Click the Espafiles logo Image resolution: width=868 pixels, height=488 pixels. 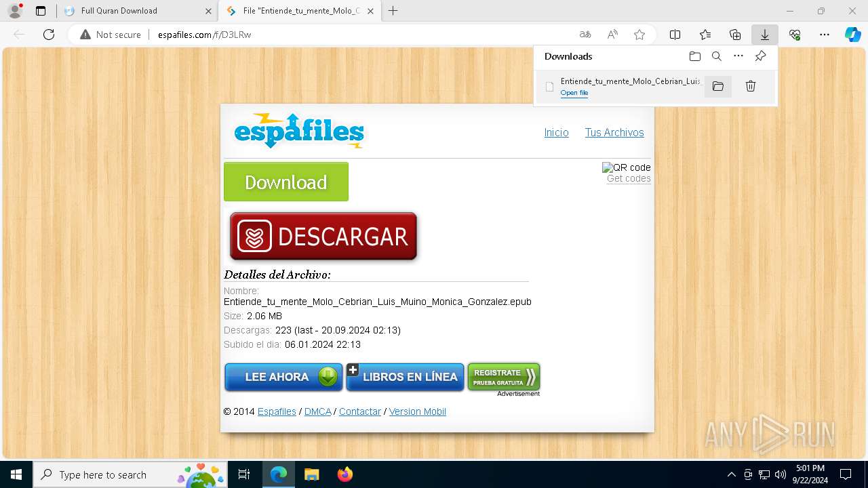click(299, 131)
